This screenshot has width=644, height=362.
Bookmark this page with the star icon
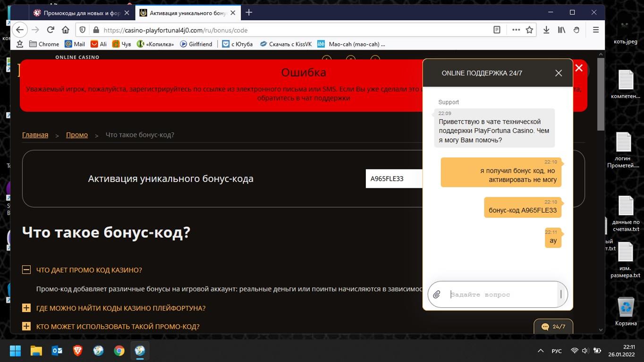[530, 30]
